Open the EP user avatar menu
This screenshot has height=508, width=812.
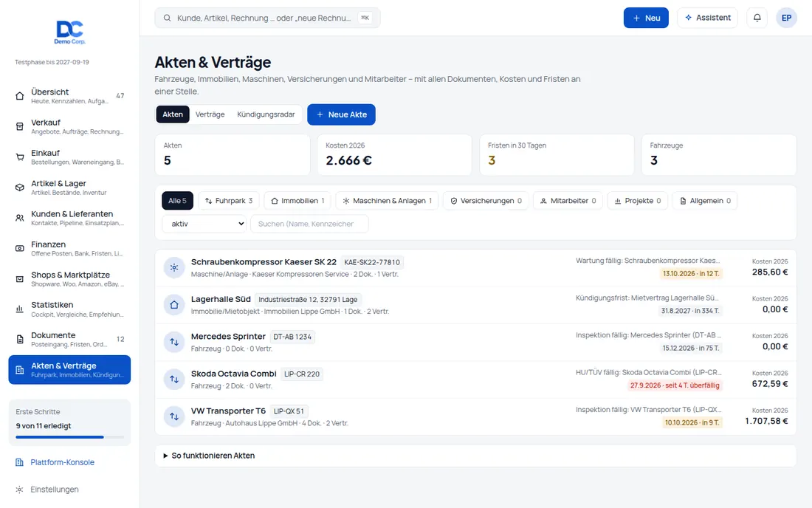pos(786,18)
